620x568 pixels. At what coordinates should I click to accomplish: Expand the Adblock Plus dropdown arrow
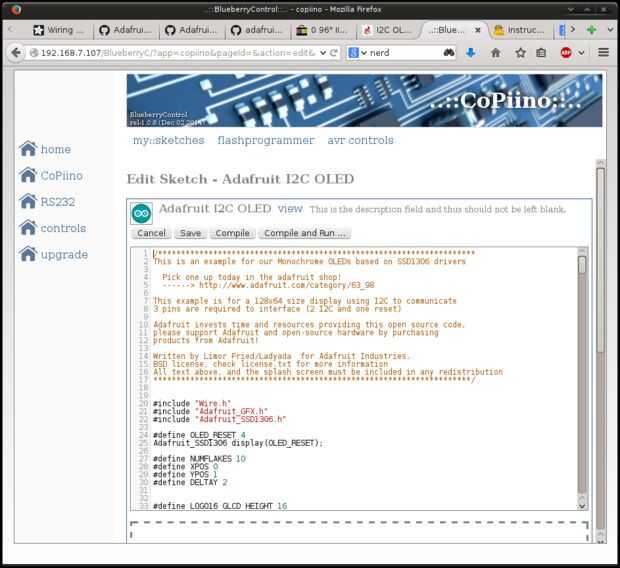(581, 53)
